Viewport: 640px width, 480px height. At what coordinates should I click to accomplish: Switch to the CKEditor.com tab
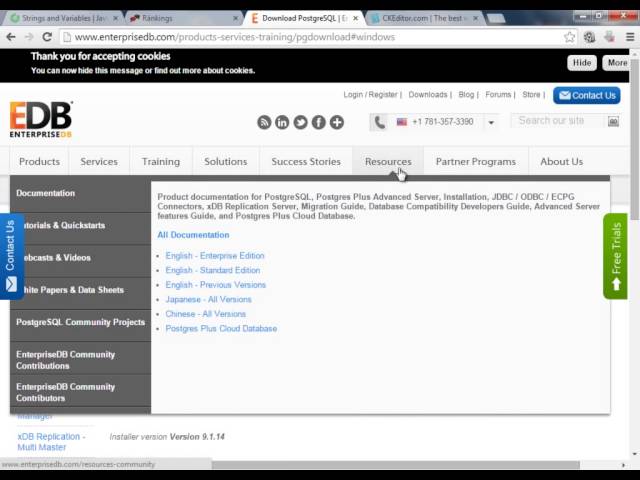(x=424, y=18)
